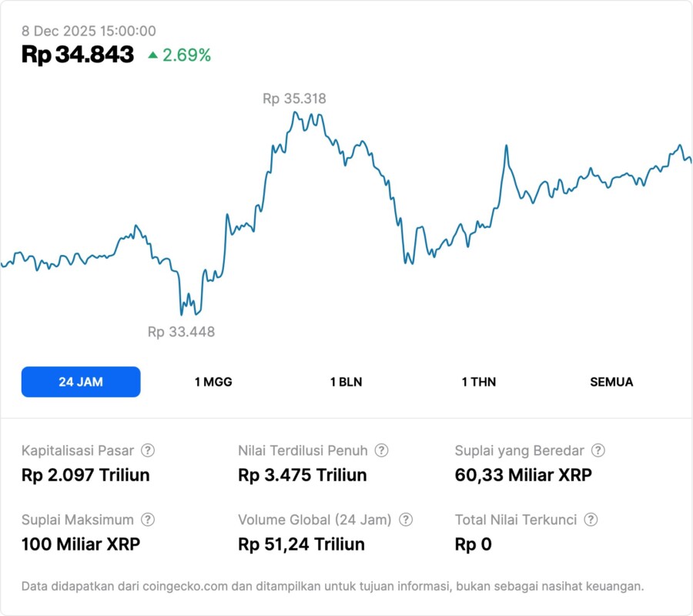Click help icon beside Total Nilai Terkunci

pyautogui.click(x=591, y=520)
